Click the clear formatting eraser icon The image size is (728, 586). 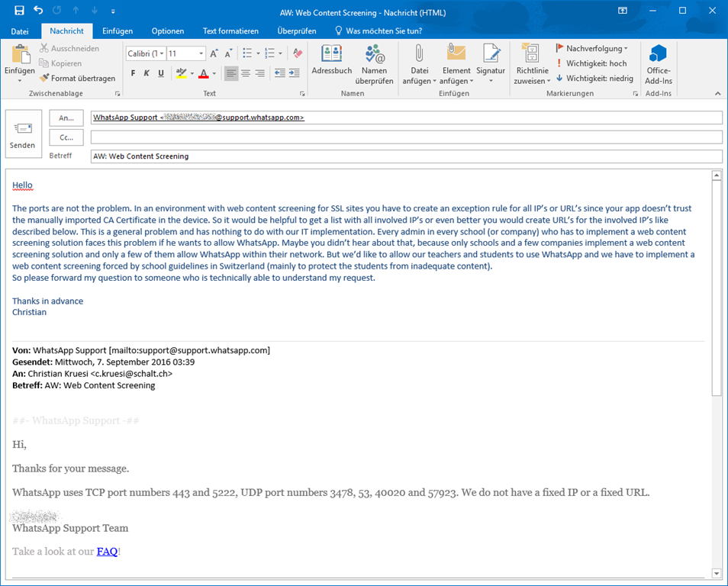298,53
